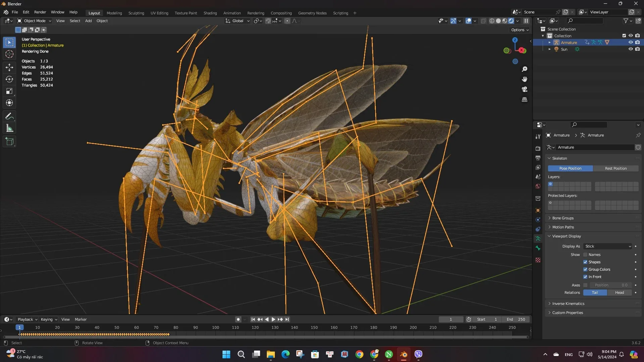The image size is (644, 362).
Task: Hide the Sun object in viewport
Action: point(631,49)
